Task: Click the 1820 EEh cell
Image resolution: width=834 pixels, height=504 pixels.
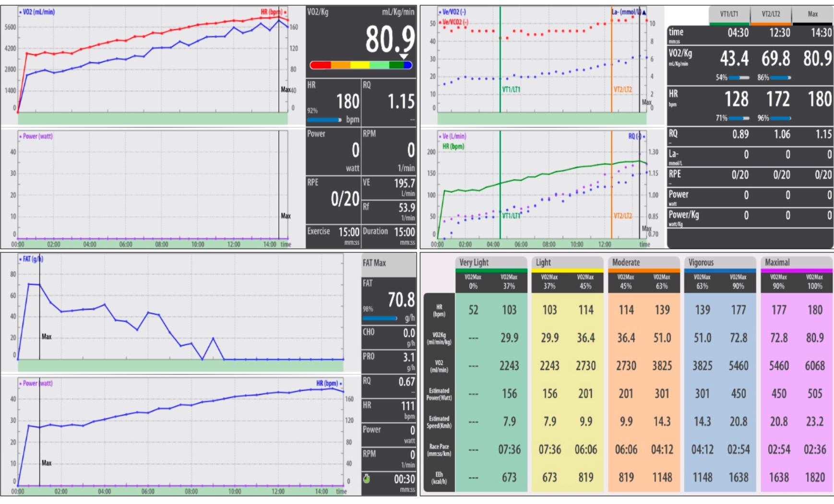Action: pyautogui.click(x=815, y=478)
